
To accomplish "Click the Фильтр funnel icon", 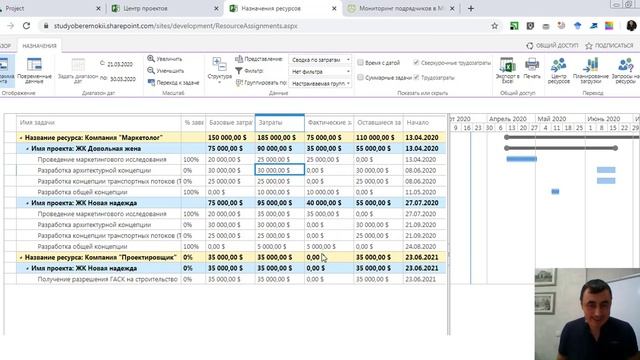I will [x=239, y=71].
